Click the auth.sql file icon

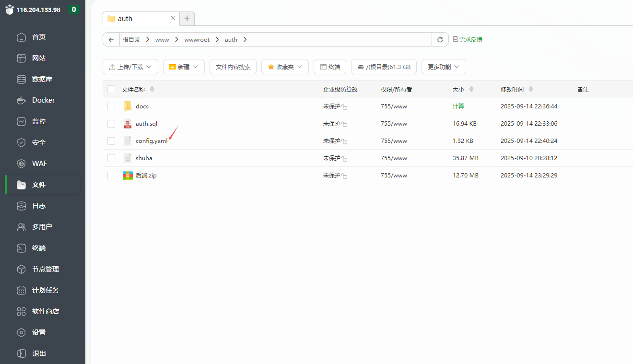point(128,124)
